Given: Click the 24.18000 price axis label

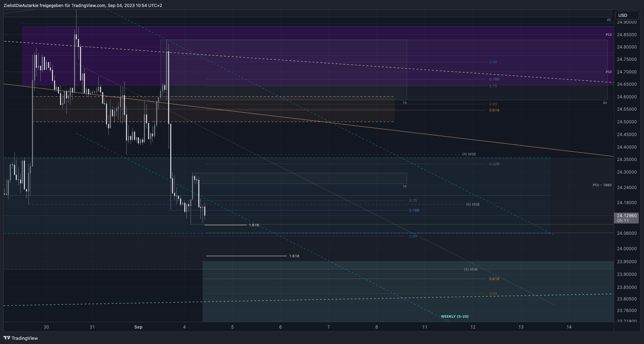Looking at the screenshot, I should tap(626, 203).
